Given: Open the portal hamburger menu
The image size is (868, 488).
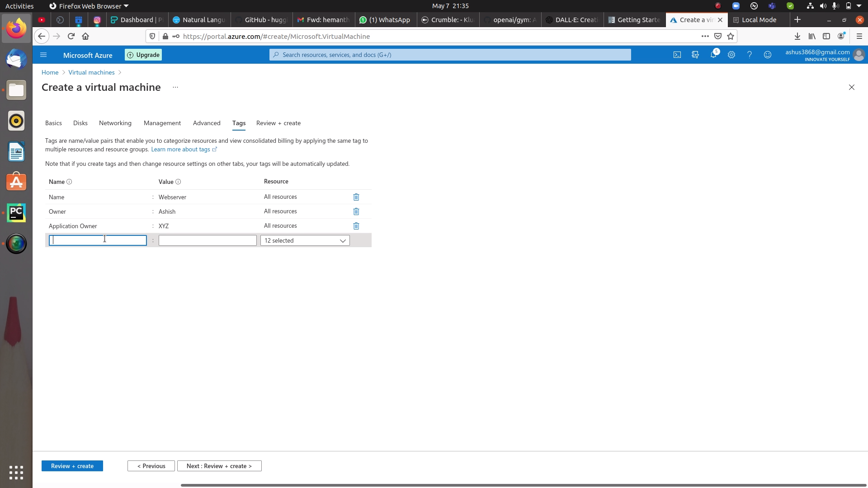Looking at the screenshot, I should tap(43, 55).
